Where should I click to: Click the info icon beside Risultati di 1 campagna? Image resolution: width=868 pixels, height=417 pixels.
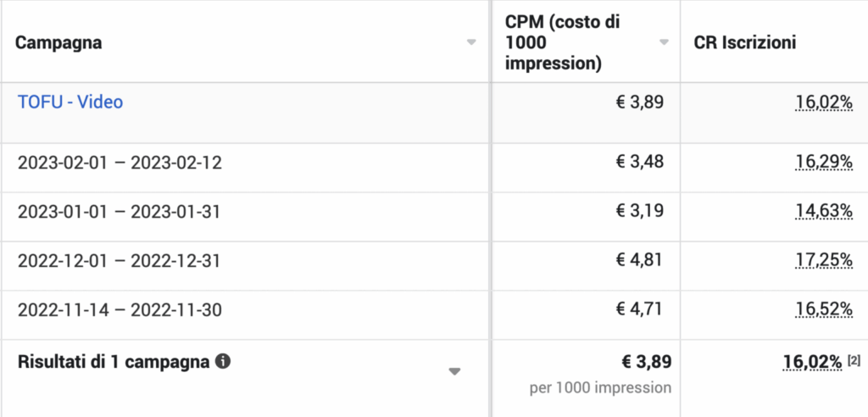click(x=223, y=362)
